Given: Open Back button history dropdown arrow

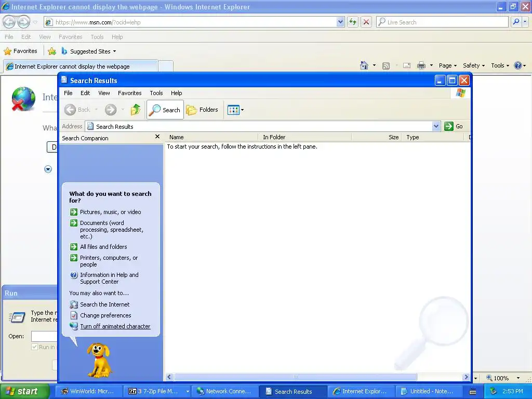Looking at the screenshot, I should click(x=96, y=110).
